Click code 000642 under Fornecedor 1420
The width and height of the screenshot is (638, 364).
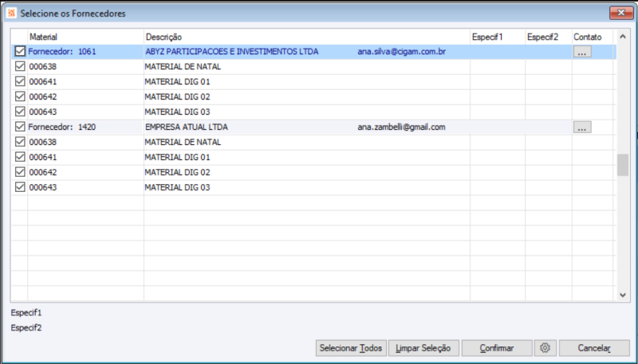43,172
